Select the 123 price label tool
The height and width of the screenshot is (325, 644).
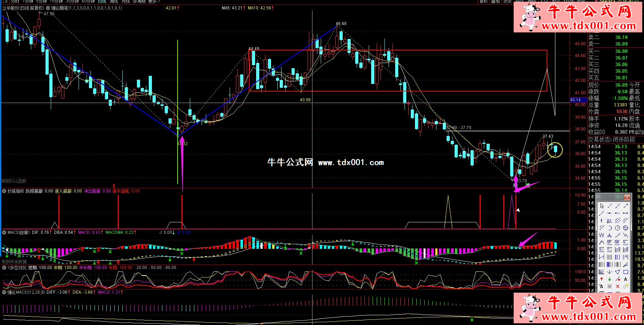610,221
